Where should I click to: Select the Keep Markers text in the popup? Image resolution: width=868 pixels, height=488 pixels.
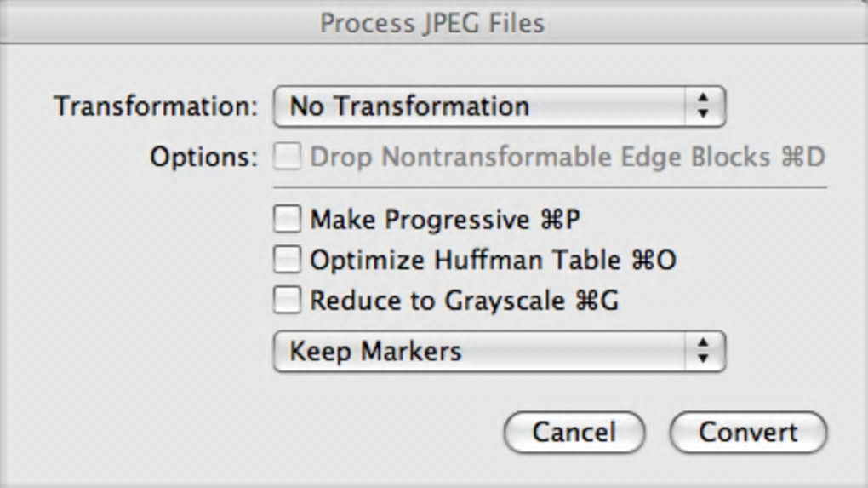point(375,352)
